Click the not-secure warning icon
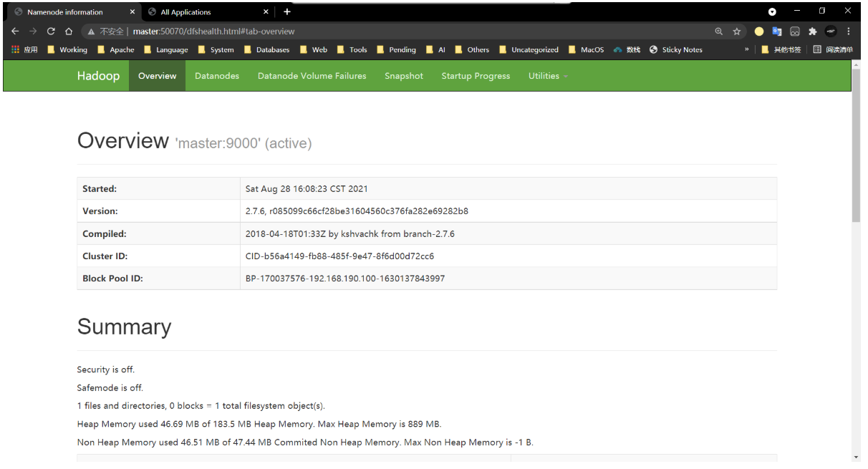868x469 pixels. [x=91, y=32]
